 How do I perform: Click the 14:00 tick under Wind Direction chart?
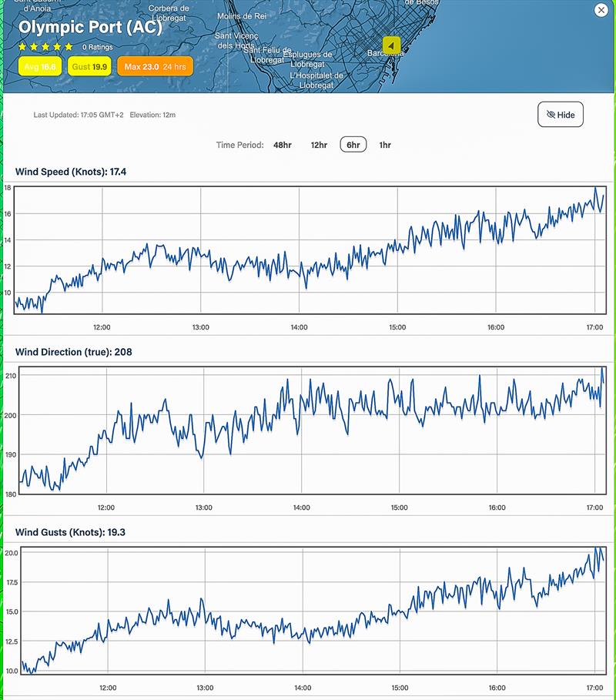[x=301, y=507]
